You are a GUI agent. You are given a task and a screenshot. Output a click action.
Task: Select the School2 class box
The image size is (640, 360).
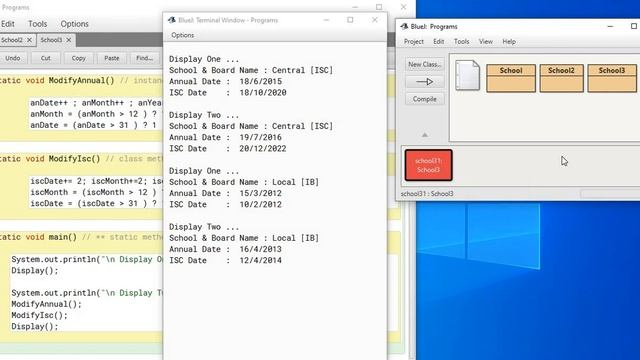[561, 78]
